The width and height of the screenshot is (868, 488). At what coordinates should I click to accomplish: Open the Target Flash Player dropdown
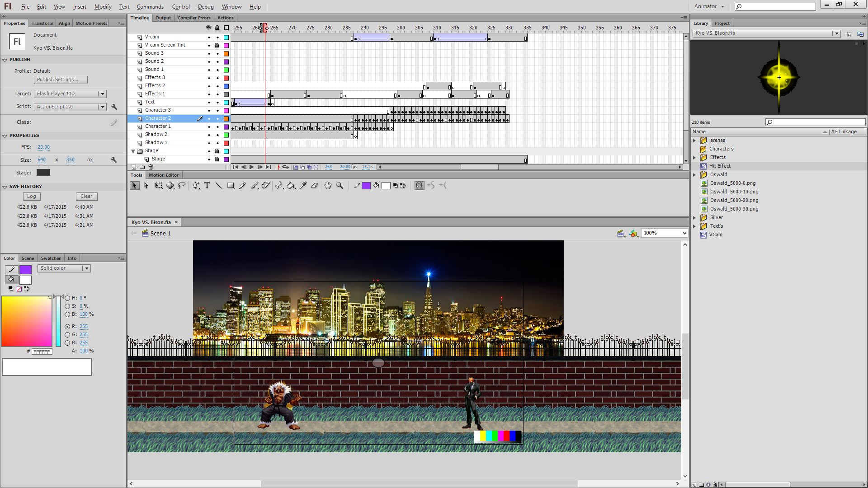point(102,94)
